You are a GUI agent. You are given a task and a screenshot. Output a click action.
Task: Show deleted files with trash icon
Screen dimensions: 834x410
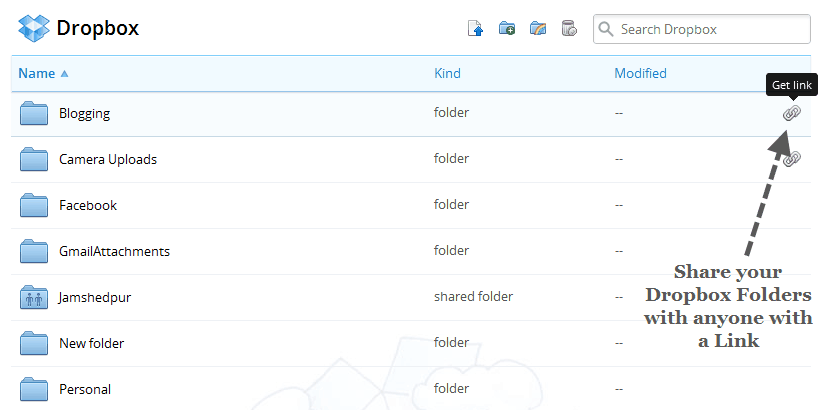tap(569, 29)
